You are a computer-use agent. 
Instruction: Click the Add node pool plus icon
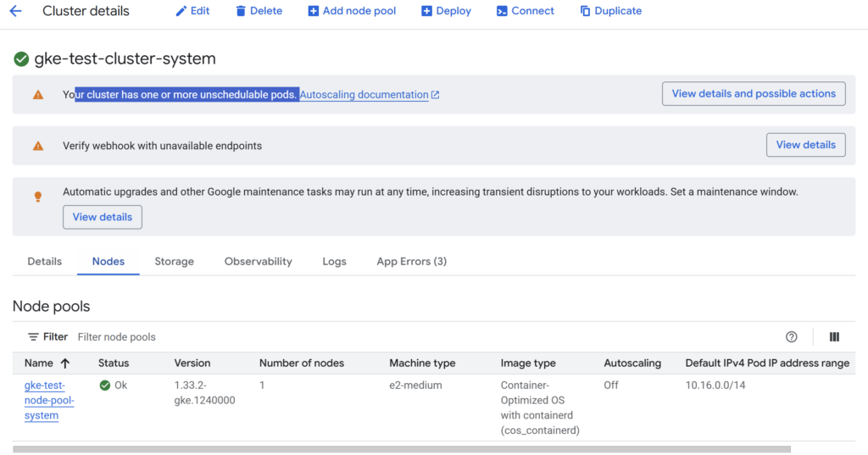(x=314, y=11)
